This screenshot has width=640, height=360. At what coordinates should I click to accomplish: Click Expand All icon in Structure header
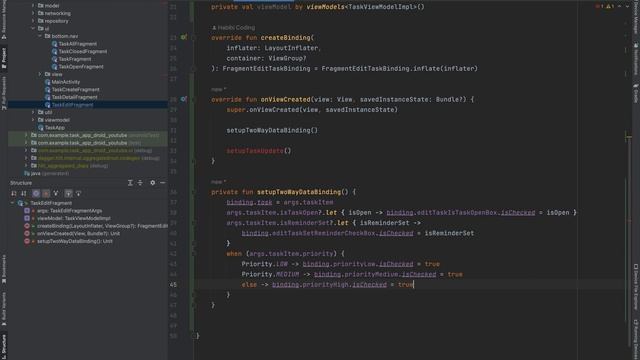coord(130,183)
